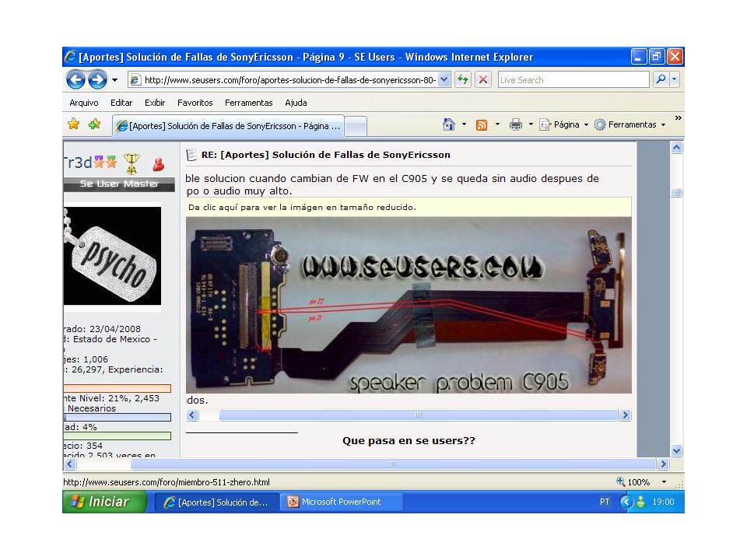Open search provider options dropdown

[x=674, y=79]
